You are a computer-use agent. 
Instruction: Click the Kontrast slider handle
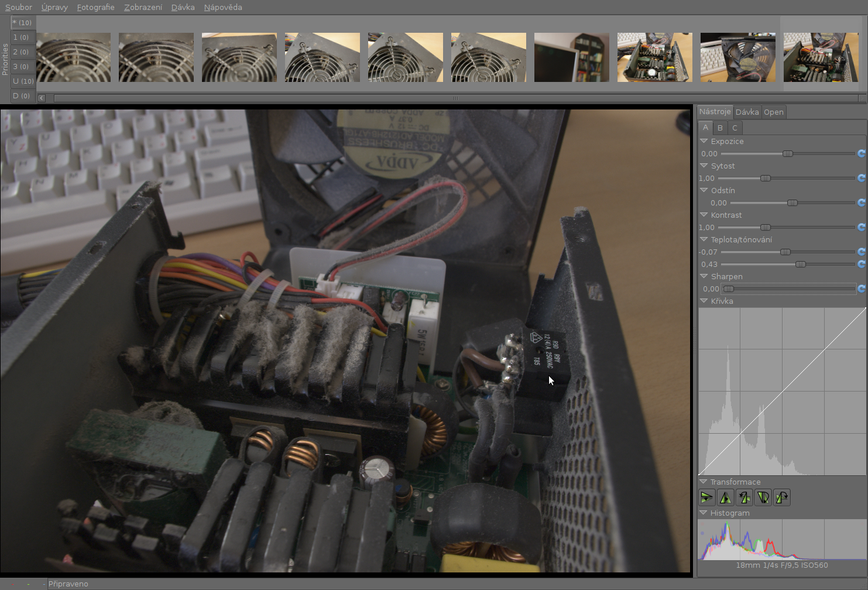tap(766, 227)
